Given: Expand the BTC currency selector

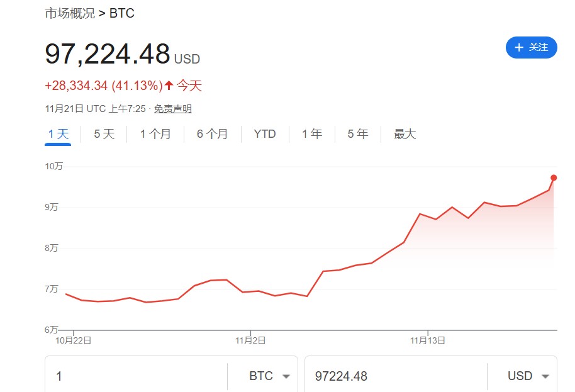Looking at the screenshot, I should coord(262,376).
